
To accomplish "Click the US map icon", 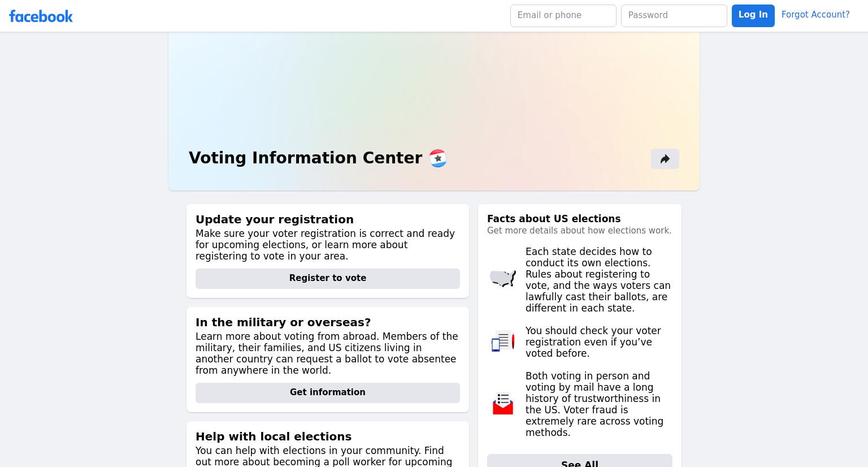I will coord(503,279).
